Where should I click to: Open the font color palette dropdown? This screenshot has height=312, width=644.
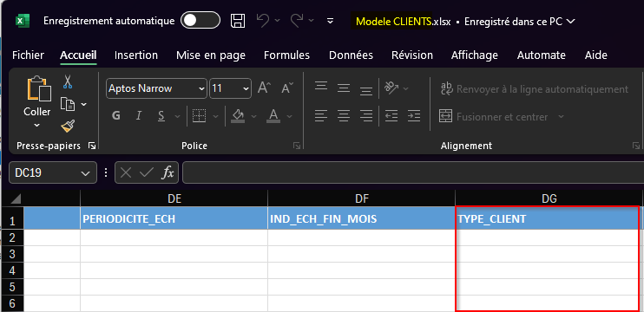(290, 117)
